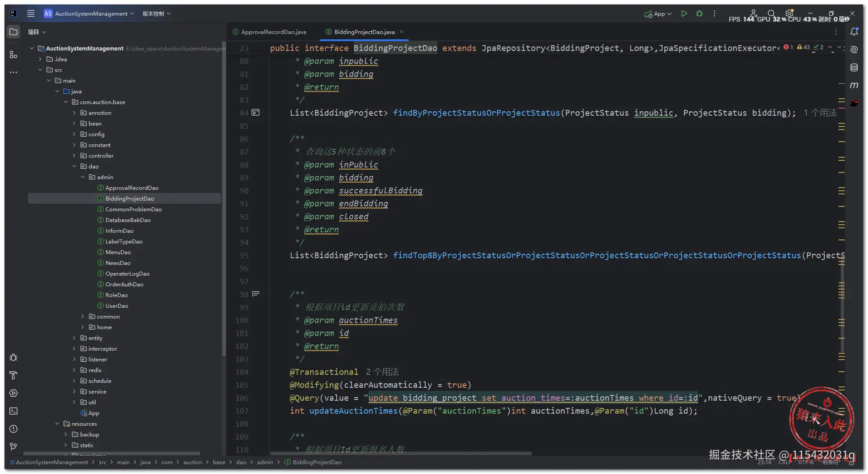
Task: Open the Services tool window
Action: pos(13,393)
